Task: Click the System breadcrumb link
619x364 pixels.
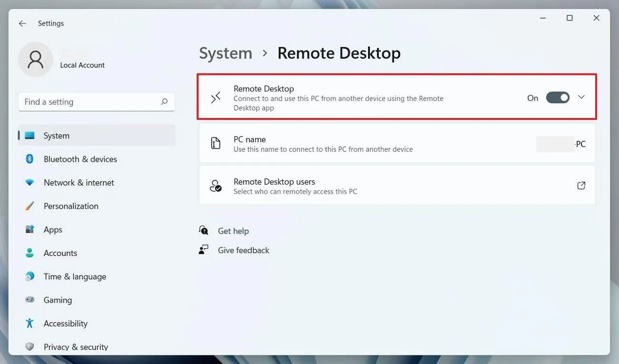Action: [x=226, y=53]
